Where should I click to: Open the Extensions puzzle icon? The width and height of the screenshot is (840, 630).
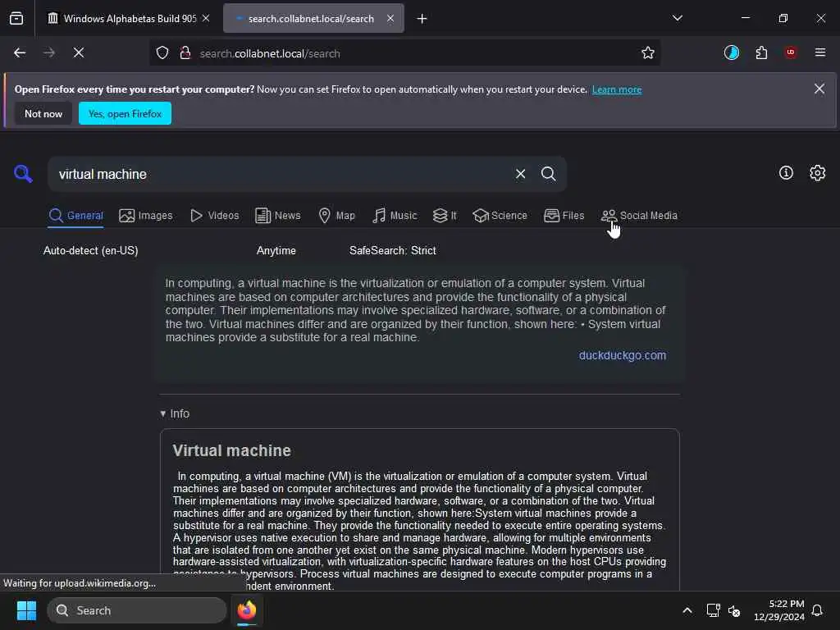point(761,52)
